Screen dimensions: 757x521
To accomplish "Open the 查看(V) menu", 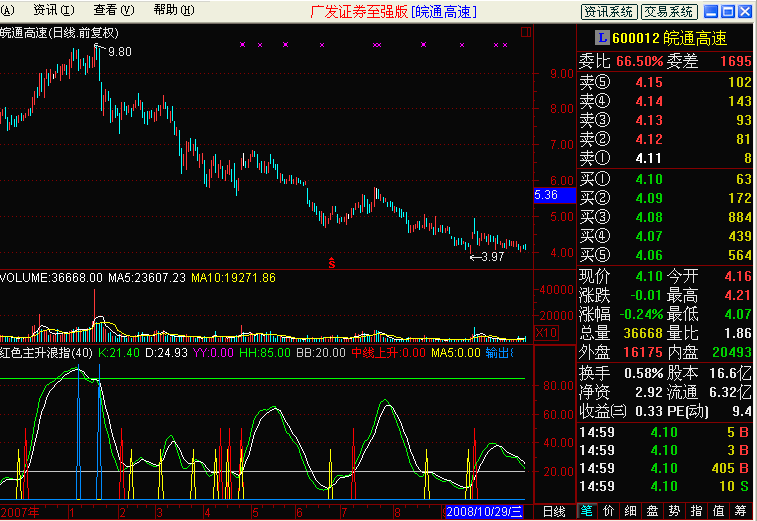I will pyautogui.click(x=113, y=10).
